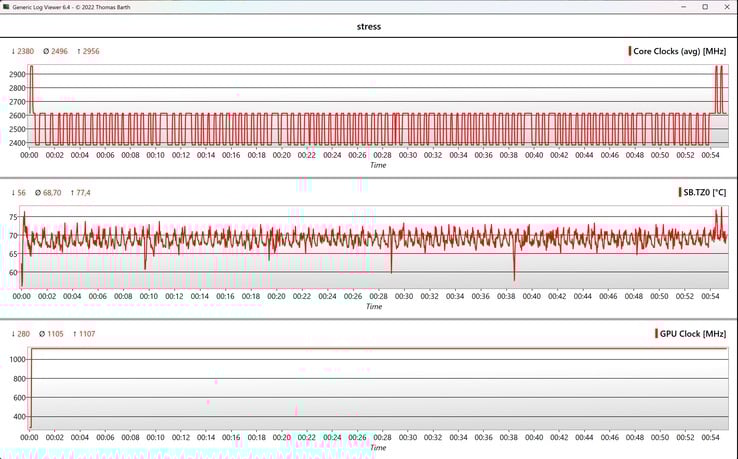Click the "Time" axis title under GPU Clock chart
Viewport: 738px width, 459px height.
378,448
